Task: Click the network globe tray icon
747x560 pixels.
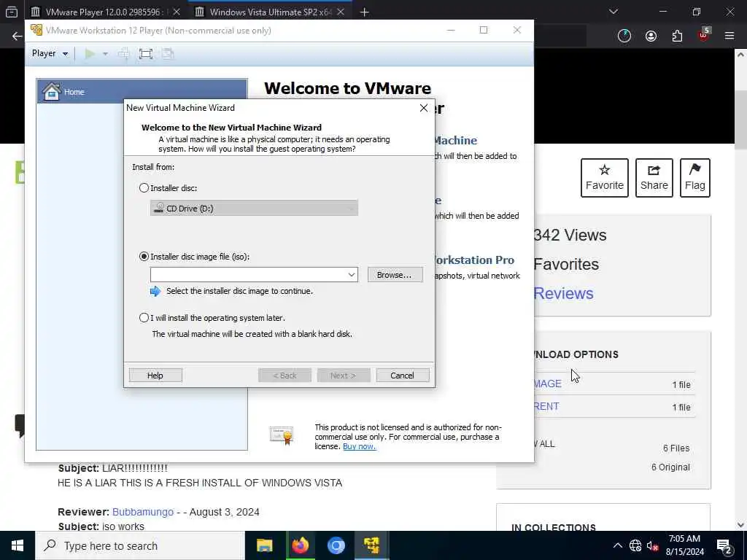Action: click(635, 545)
